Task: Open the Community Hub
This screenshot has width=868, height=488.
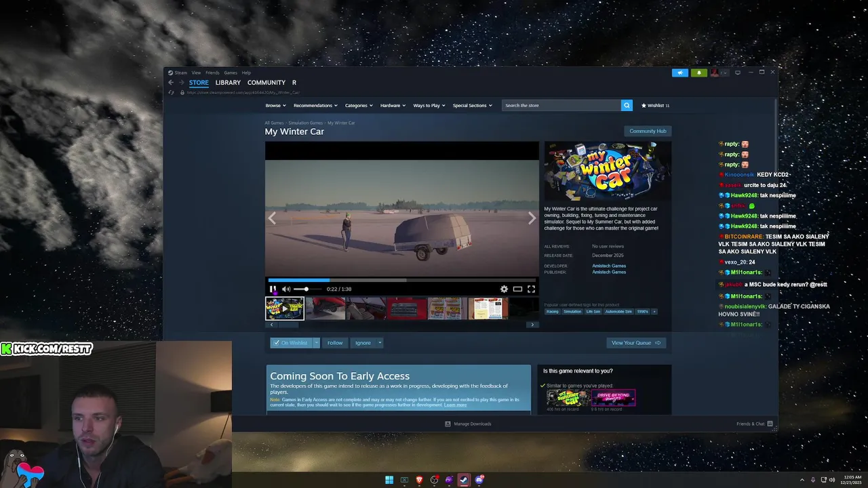Action: point(648,131)
